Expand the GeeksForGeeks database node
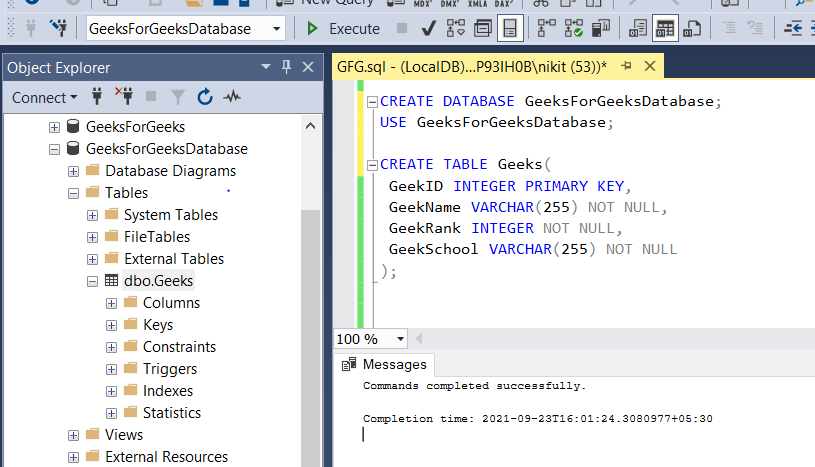This screenshot has height=467, width=815. point(55,127)
